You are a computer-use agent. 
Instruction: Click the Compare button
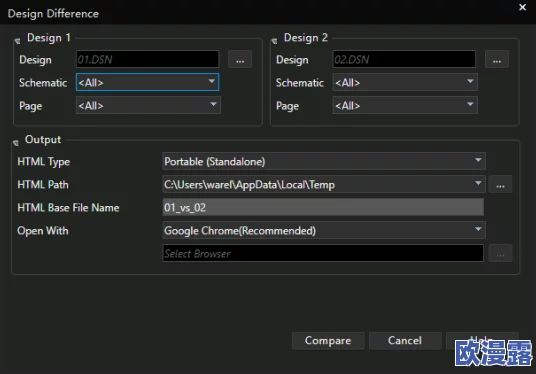[x=328, y=340]
